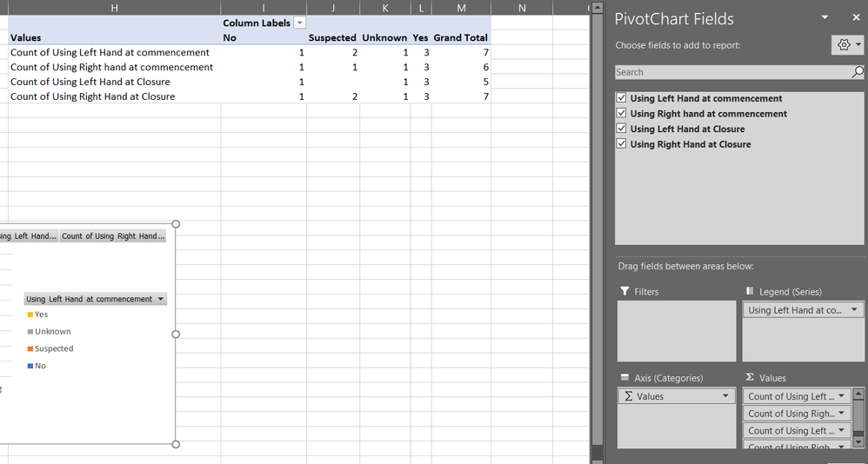The image size is (868, 464).
Task: Select the yellow Yes legend swatch
Action: (x=30, y=315)
